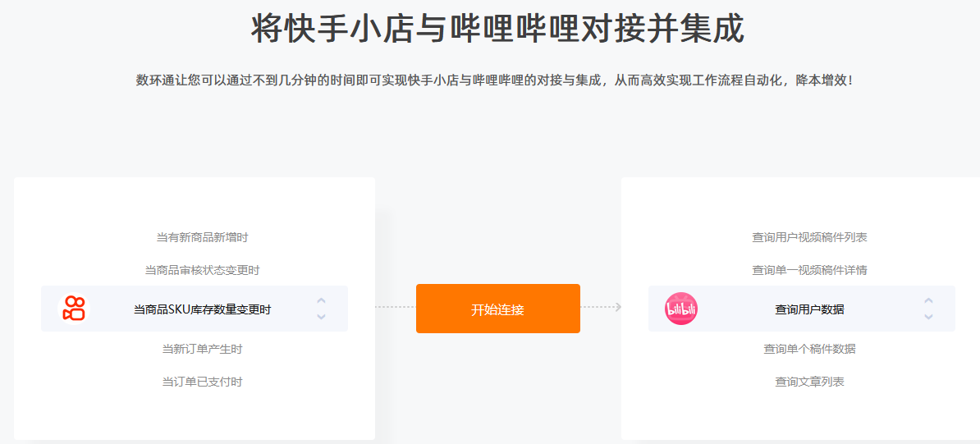Click the 数环通 description subtitle text
Viewport: 980px width, 444px height.
[494, 80]
